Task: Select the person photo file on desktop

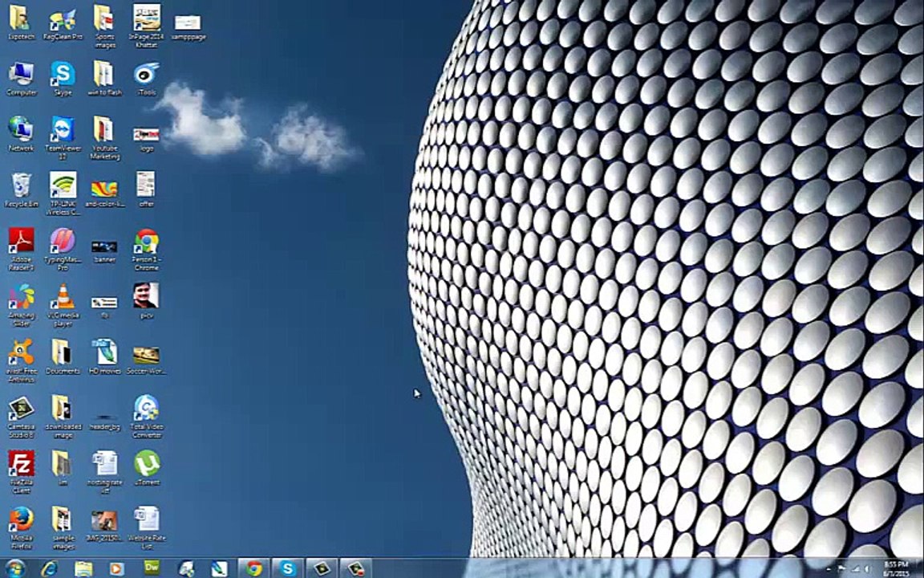Action: point(146,301)
